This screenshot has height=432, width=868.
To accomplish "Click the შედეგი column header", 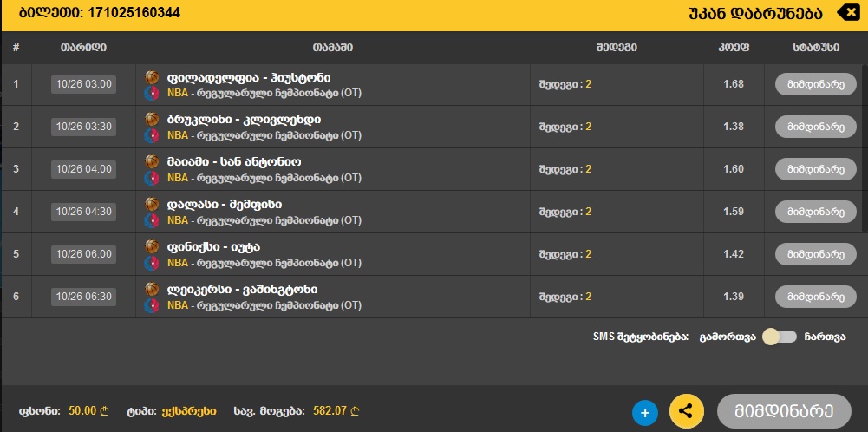I will pos(617,48).
